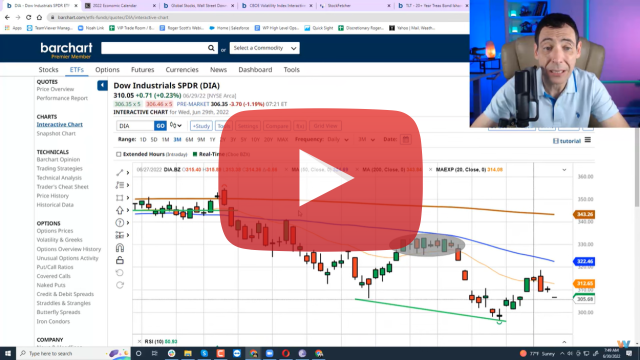Select the trend line drawing tool
Image resolution: width=640 pixels, height=360 pixels.
(120, 173)
